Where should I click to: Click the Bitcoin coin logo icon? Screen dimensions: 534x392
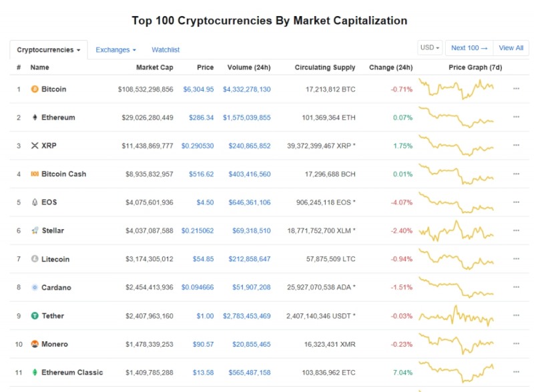(x=35, y=89)
